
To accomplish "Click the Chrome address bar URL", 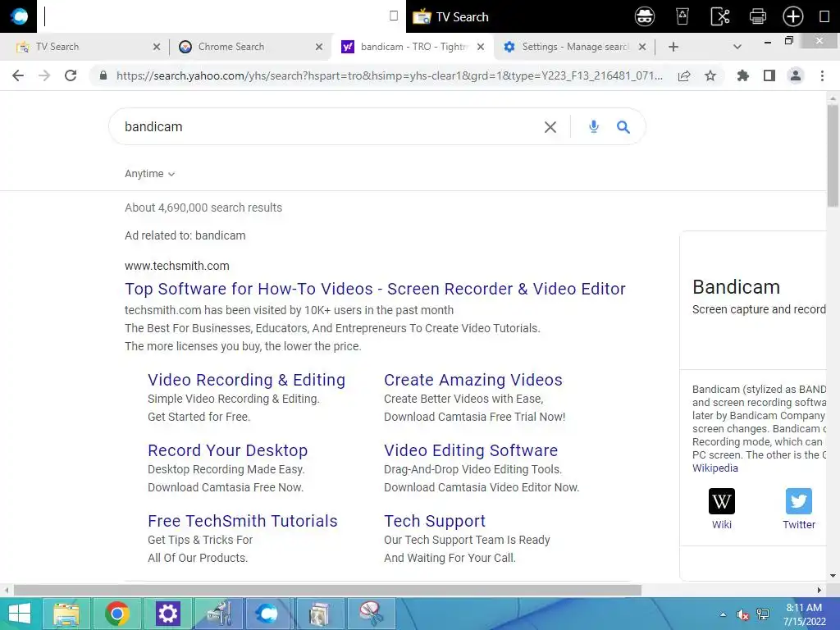I will 390,75.
